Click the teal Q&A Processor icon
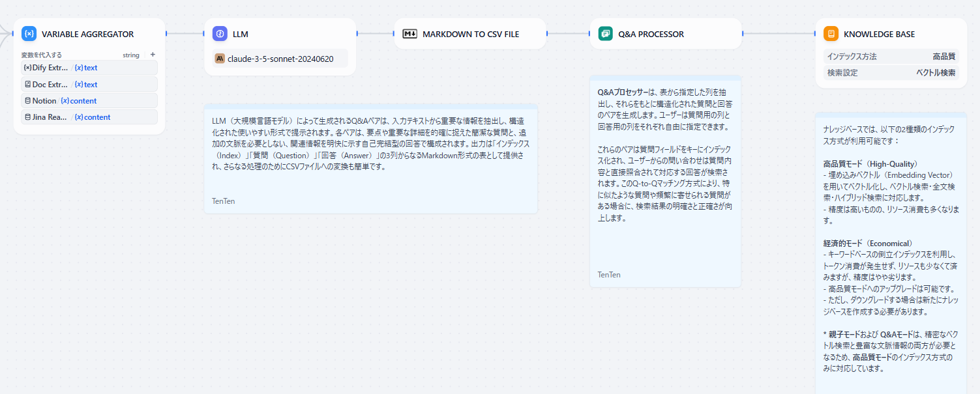 606,34
